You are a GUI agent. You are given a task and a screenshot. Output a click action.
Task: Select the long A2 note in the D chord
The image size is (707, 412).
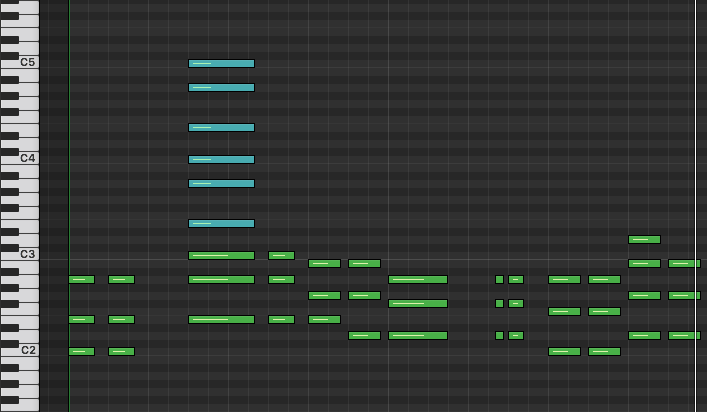[x=418, y=279]
